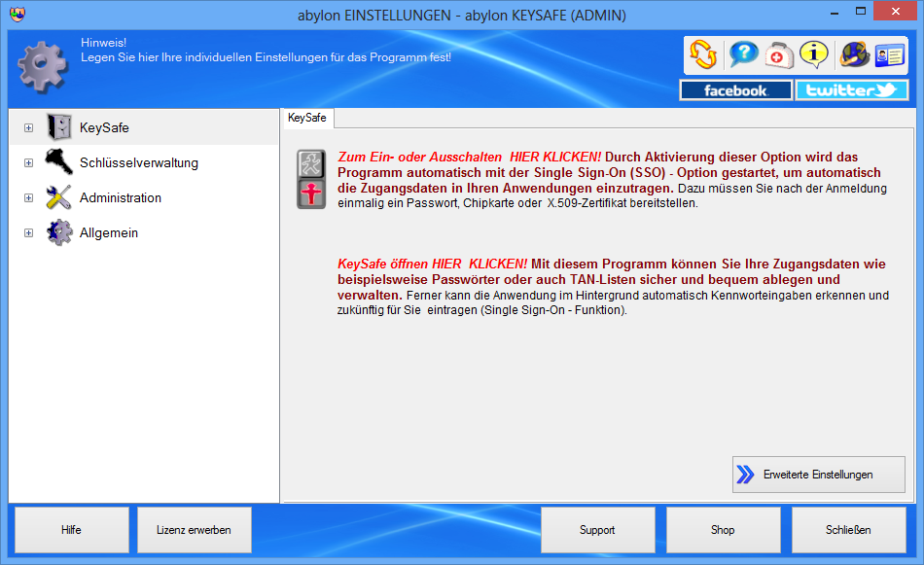The width and height of the screenshot is (924, 565).
Task: Click the Hilfe button
Action: click(71, 530)
